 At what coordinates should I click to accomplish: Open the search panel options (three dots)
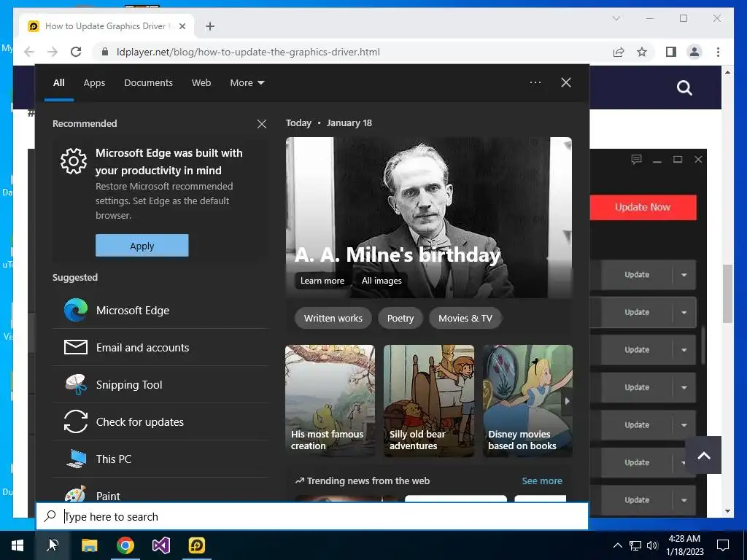pos(535,82)
